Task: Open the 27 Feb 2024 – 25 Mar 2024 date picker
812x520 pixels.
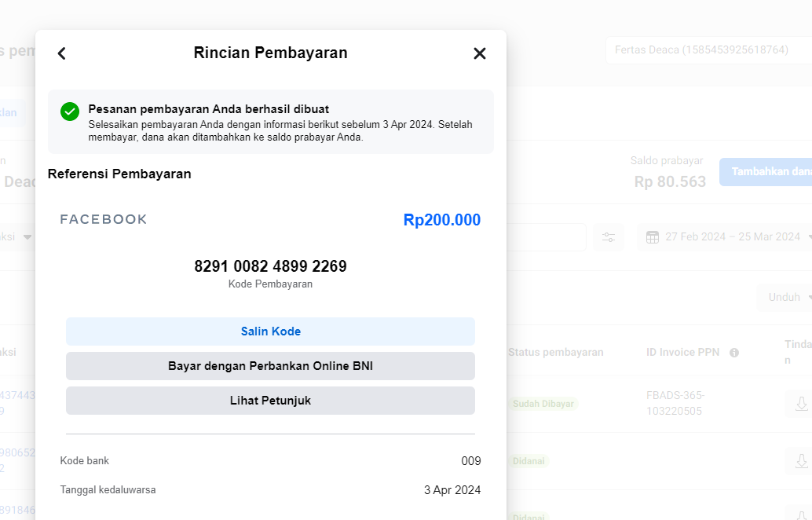Action: [x=725, y=237]
